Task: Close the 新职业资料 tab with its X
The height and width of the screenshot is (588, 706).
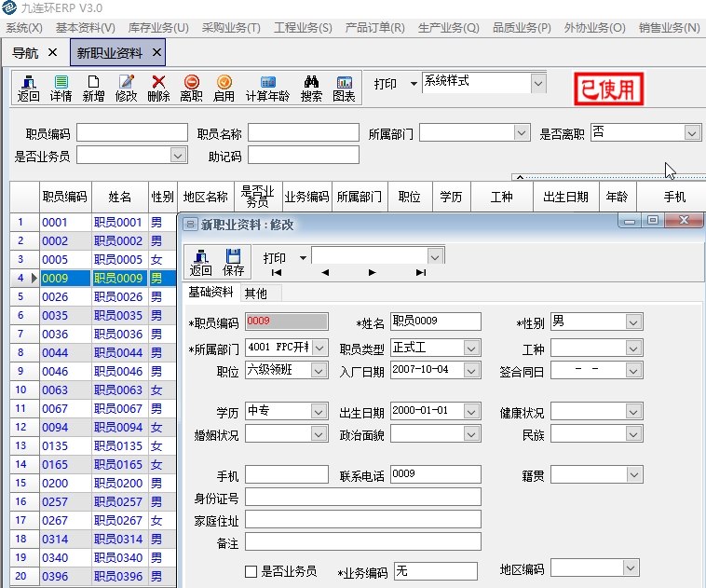Action: pos(156,52)
